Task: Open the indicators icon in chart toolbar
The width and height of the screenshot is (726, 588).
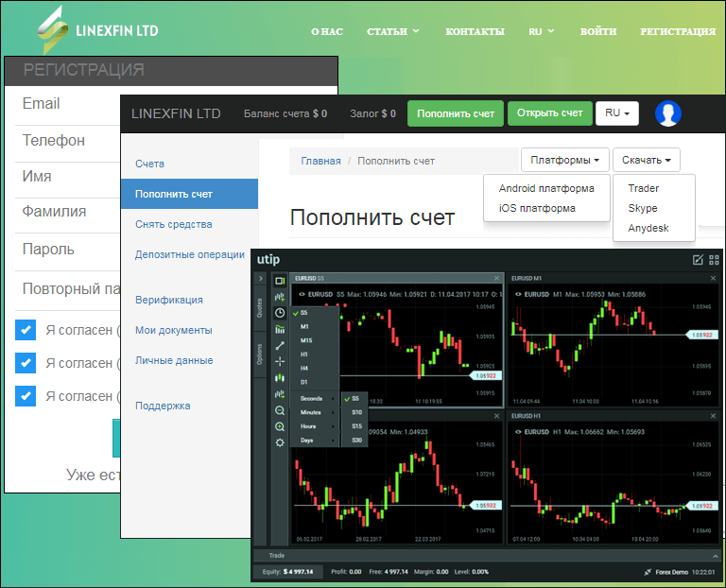Action: pos(280,328)
